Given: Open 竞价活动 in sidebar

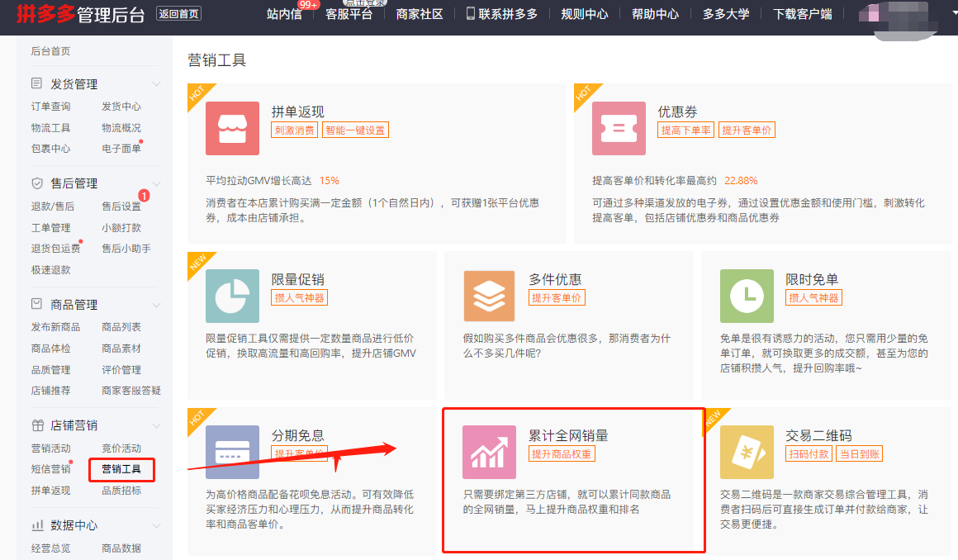Looking at the screenshot, I should 121,448.
